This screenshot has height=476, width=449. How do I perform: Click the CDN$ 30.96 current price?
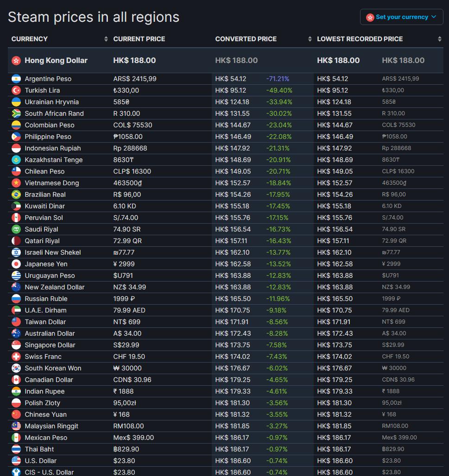pyautogui.click(x=132, y=380)
